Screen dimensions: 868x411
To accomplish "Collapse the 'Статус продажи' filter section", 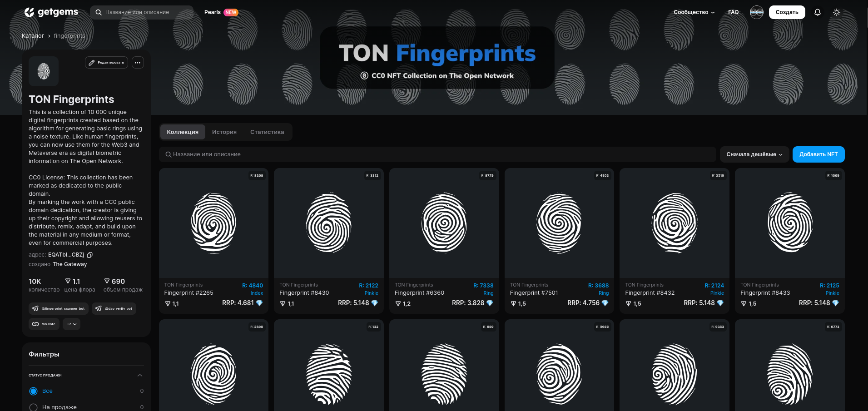I will coord(140,375).
